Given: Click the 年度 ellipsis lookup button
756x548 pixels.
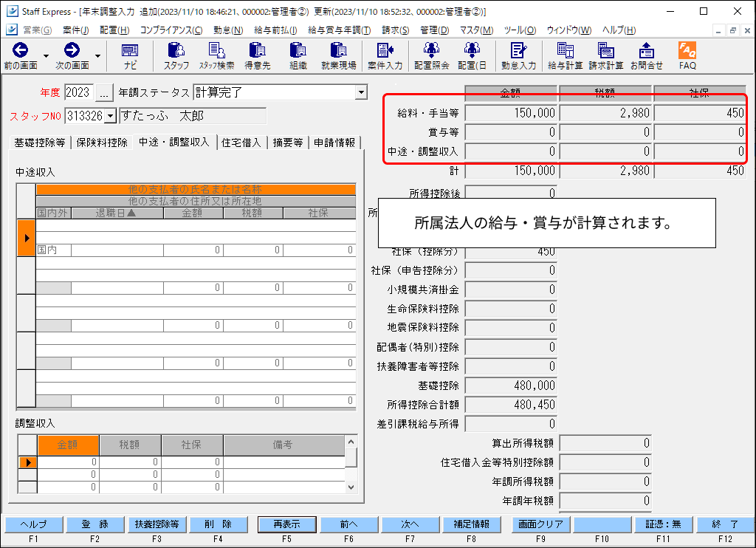Looking at the screenshot, I should [x=104, y=92].
